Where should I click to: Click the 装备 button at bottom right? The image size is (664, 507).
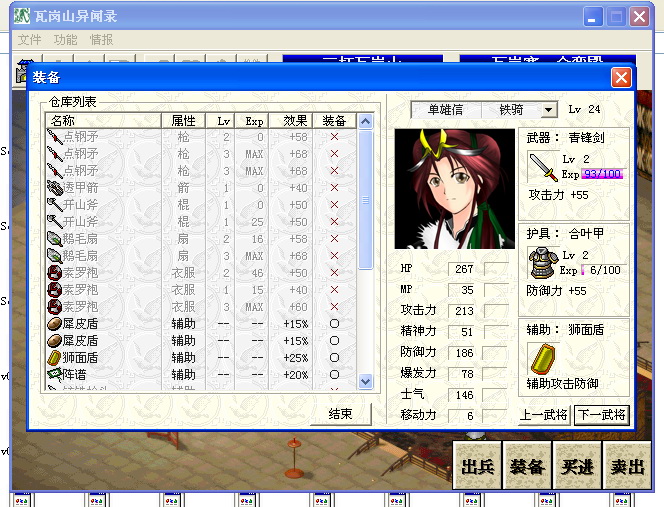(527, 467)
